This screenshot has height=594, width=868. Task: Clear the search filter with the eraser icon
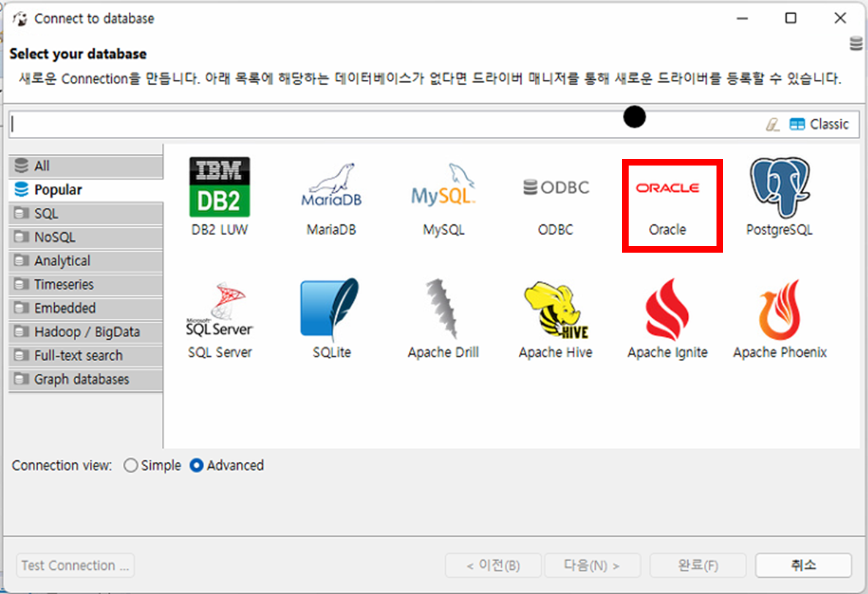tap(773, 125)
